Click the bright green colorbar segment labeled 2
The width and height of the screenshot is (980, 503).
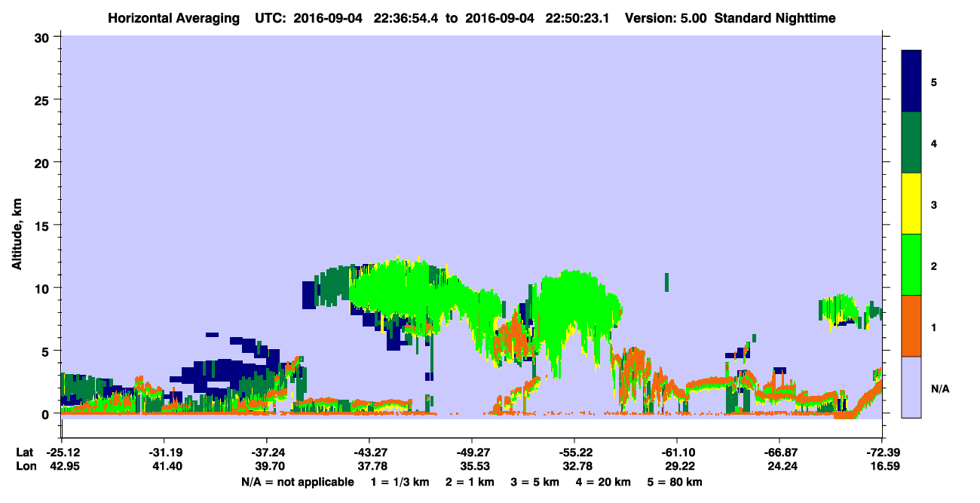(x=912, y=265)
